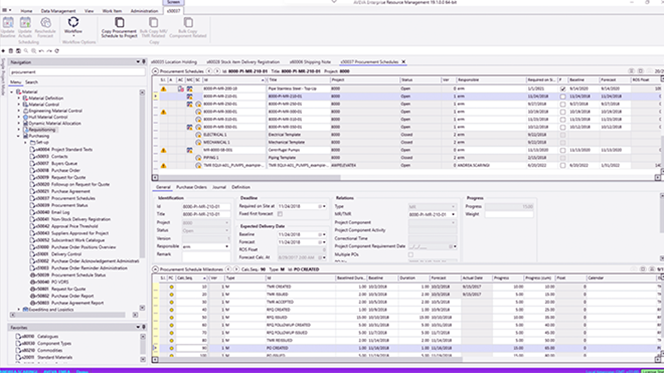This screenshot has height=373, width=664.
Task: Click the Update Baseline ribbon icon
Action: pos(8,28)
